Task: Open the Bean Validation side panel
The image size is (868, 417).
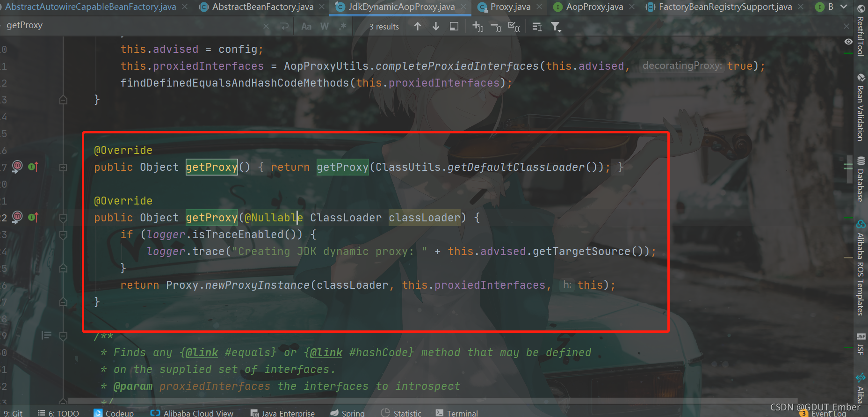Action: 861,107
